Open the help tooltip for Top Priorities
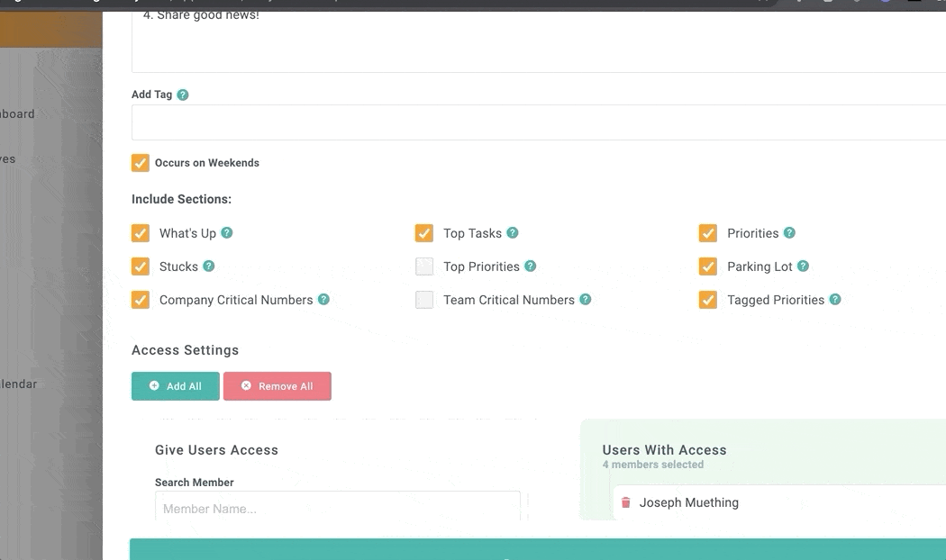The width and height of the screenshot is (946, 560). click(531, 266)
